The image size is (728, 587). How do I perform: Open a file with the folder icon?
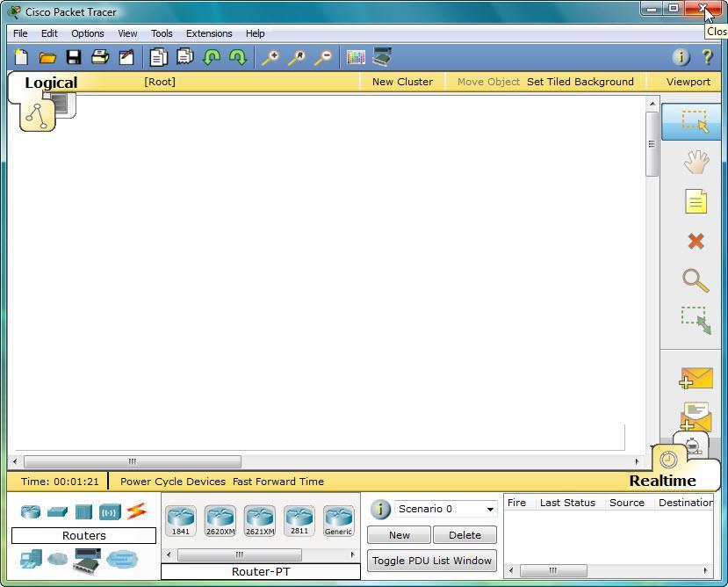47,58
